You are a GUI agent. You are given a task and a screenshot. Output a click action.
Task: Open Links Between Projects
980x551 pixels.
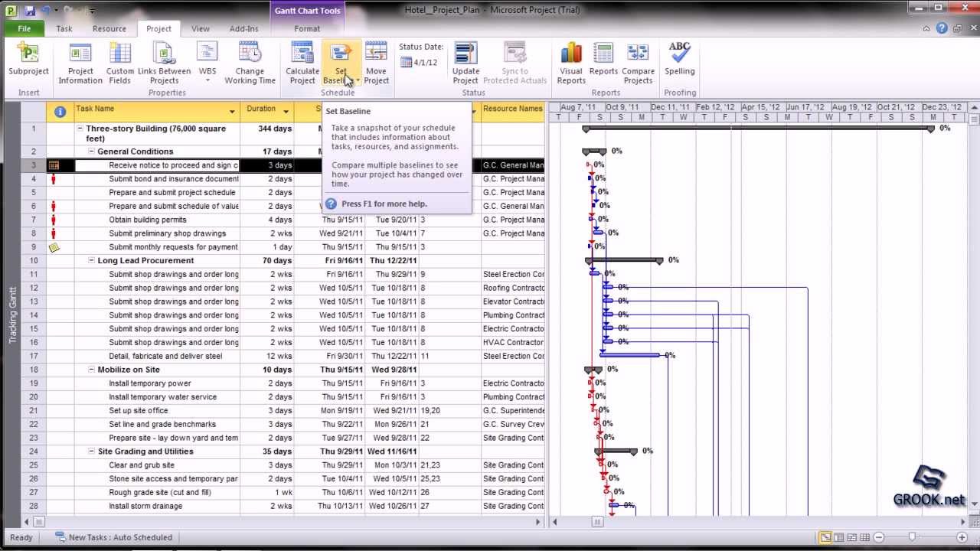click(x=164, y=61)
